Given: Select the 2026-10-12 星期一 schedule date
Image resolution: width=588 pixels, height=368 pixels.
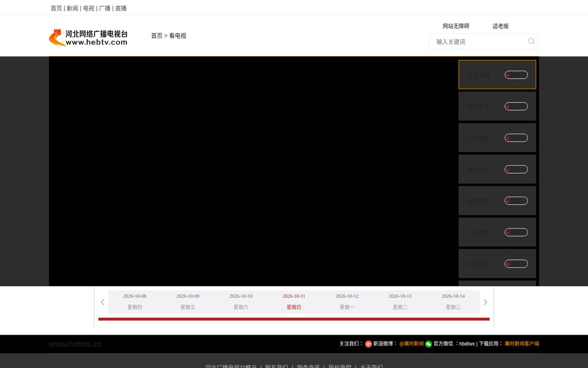Looking at the screenshot, I should click(347, 302).
